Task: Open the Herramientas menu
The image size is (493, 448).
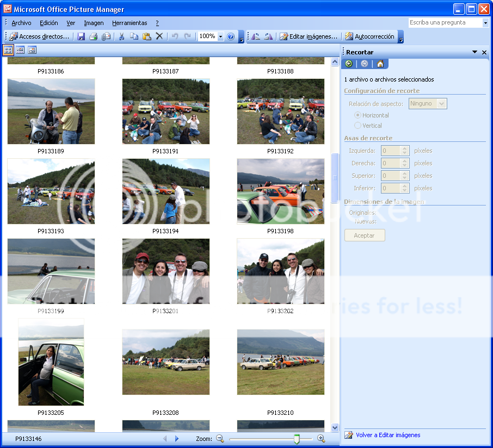Action: pyautogui.click(x=130, y=23)
